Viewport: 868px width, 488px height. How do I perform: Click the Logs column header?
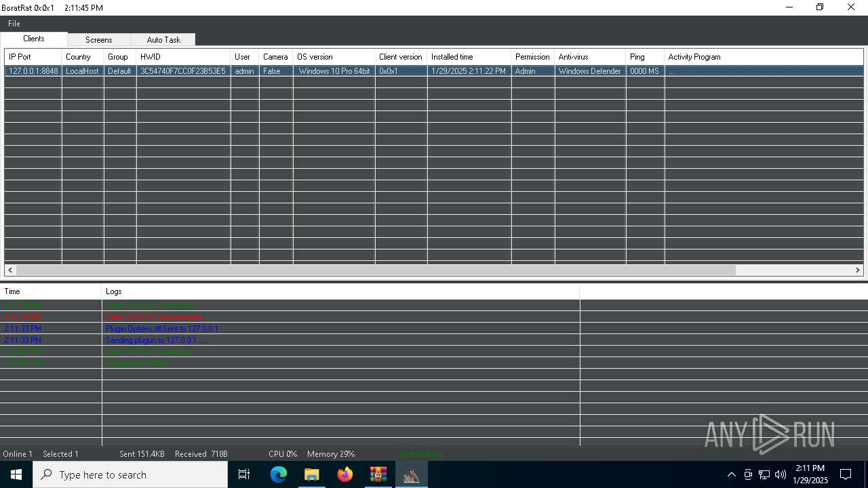coord(340,291)
